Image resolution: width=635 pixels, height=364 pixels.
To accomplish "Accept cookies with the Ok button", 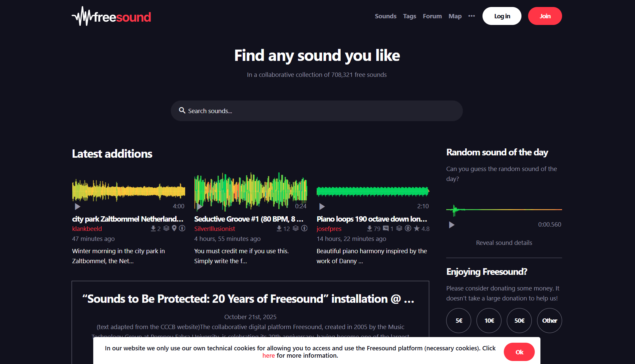I will click(x=519, y=352).
